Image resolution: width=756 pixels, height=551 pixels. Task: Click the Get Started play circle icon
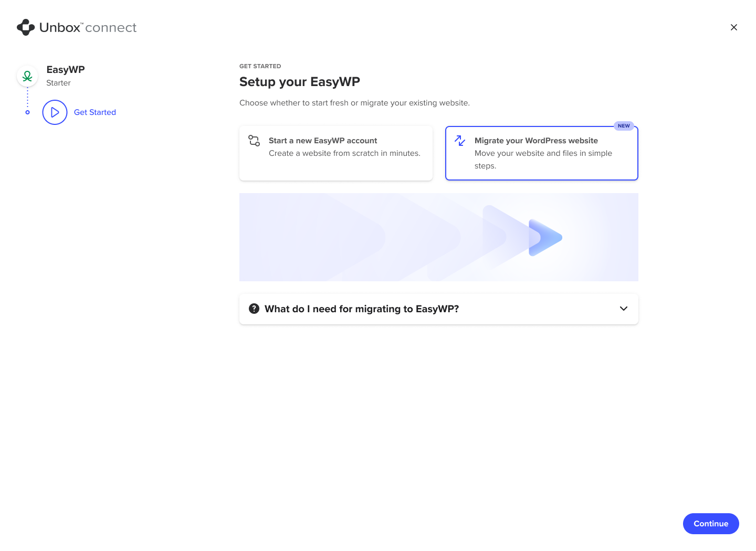tap(55, 112)
